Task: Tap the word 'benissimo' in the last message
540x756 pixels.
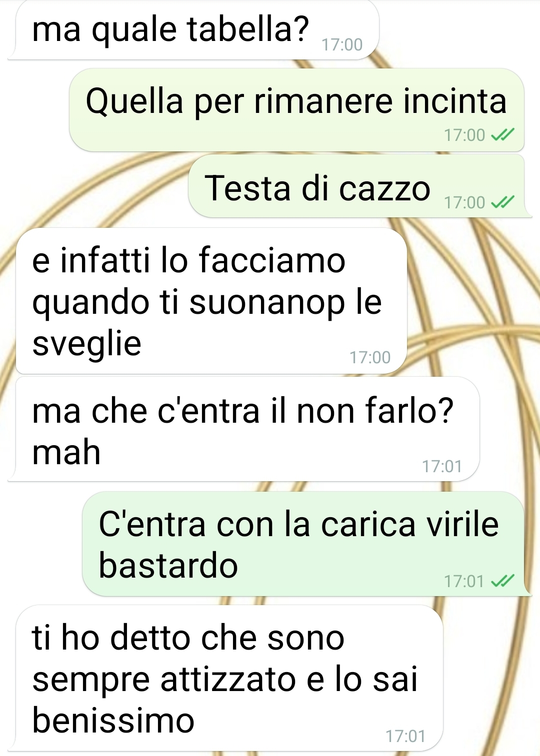Action: (x=113, y=721)
